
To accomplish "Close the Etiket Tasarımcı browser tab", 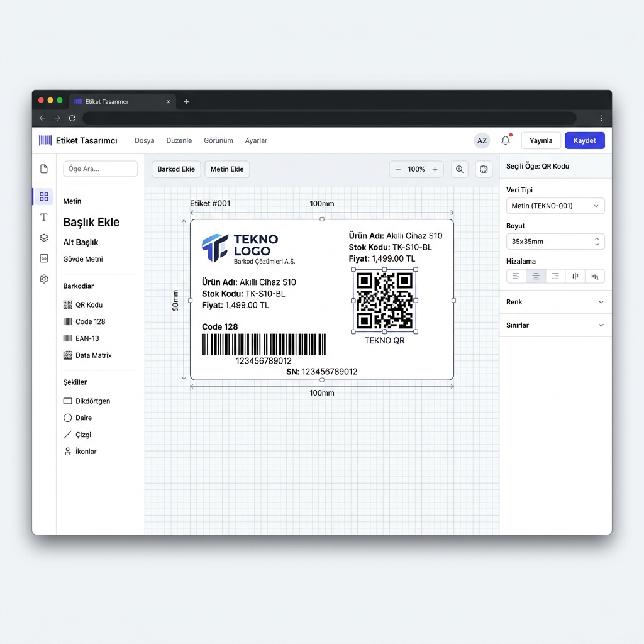I will pyautogui.click(x=169, y=101).
